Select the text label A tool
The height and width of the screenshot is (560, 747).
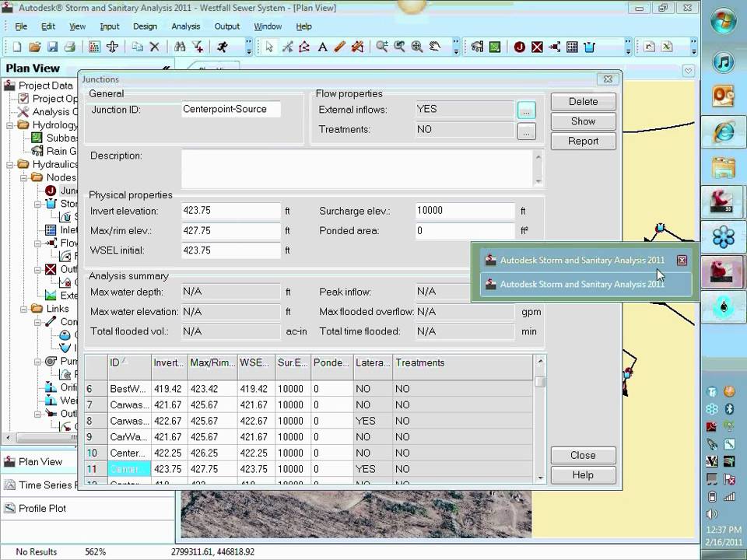322,47
